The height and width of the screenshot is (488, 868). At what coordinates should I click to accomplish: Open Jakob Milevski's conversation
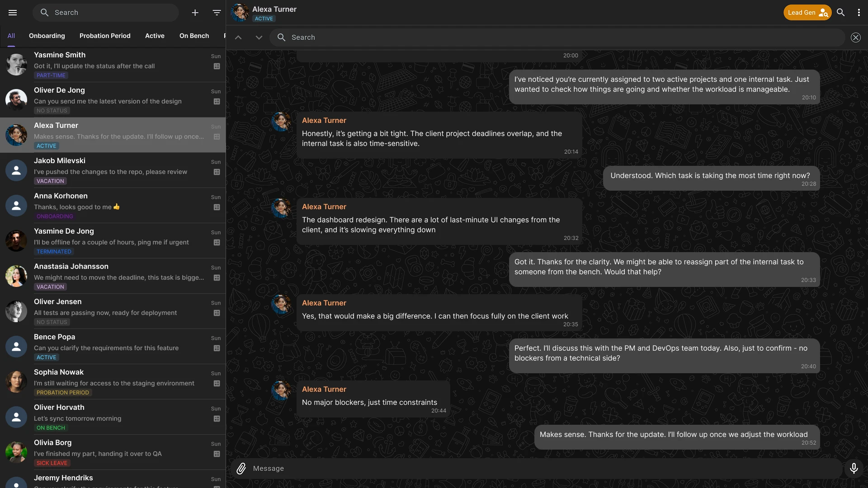tap(113, 170)
